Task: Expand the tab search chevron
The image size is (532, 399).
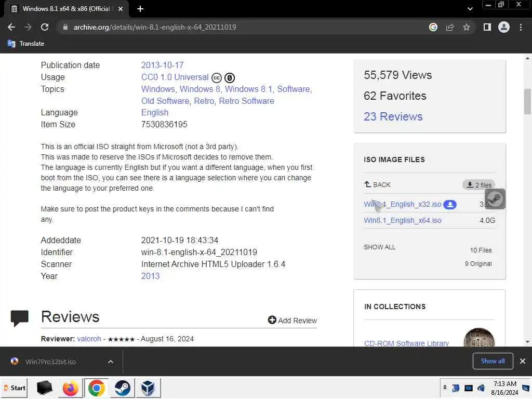Action: [470, 9]
